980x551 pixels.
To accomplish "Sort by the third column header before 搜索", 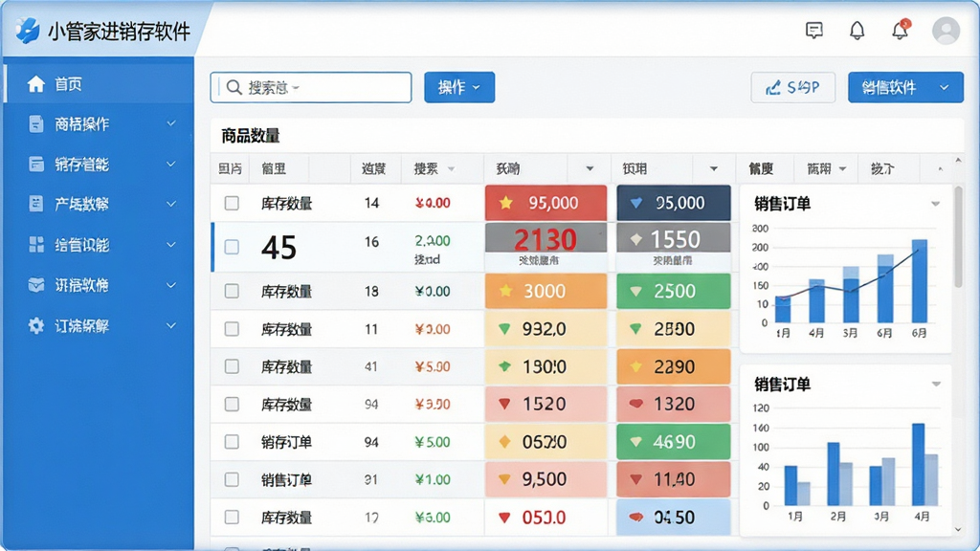I will [x=374, y=168].
